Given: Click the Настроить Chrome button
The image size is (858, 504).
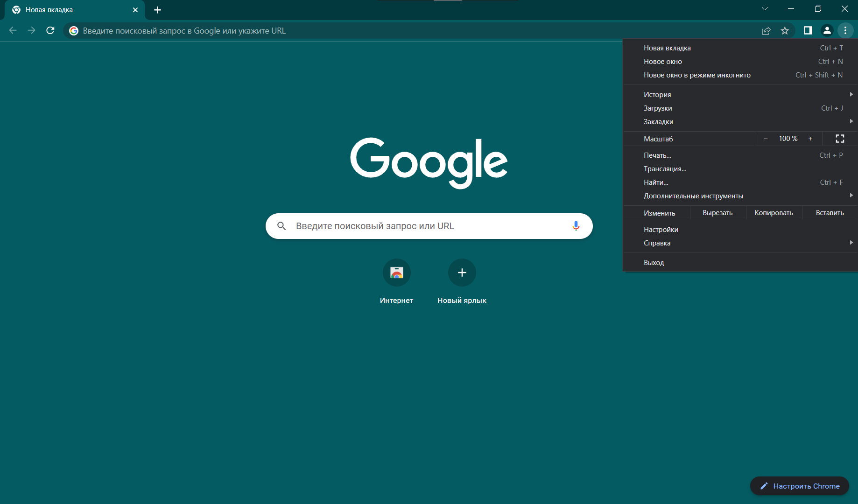Looking at the screenshot, I should tap(800, 486).
